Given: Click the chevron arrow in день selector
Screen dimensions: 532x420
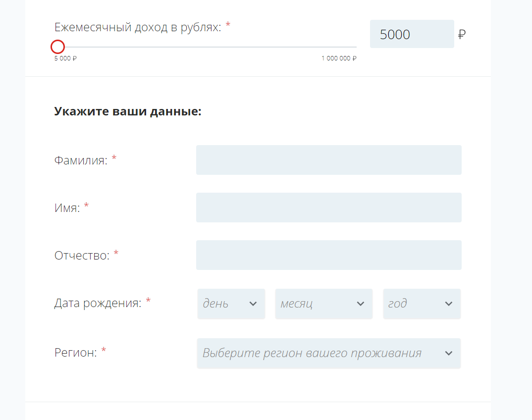Looking at the screenshot, I should click(x=253, y=304).
